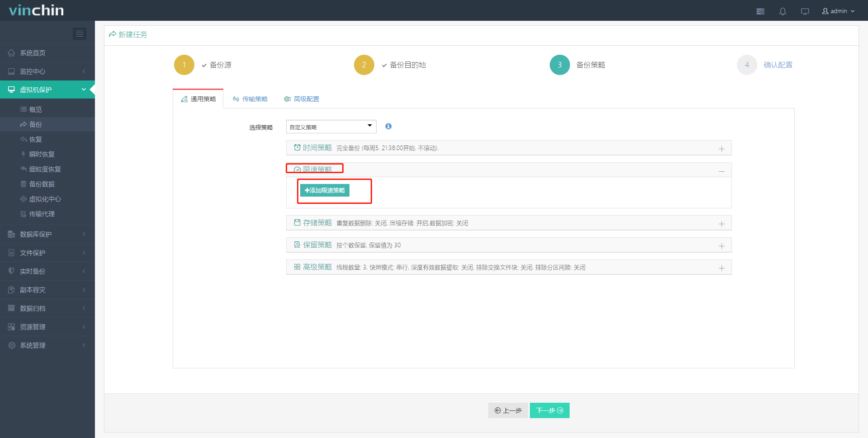Click the speedometer icon of 限速策略

point(297,170)
